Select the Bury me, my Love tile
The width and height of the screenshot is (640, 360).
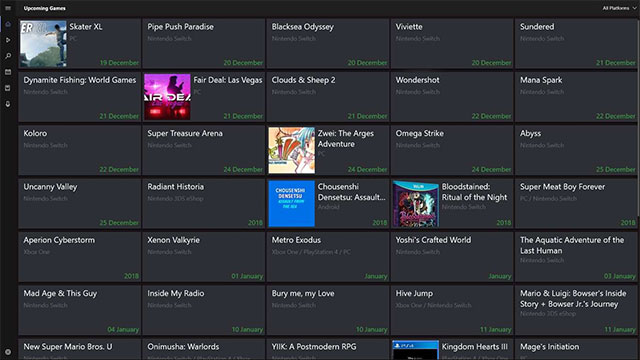328,311
